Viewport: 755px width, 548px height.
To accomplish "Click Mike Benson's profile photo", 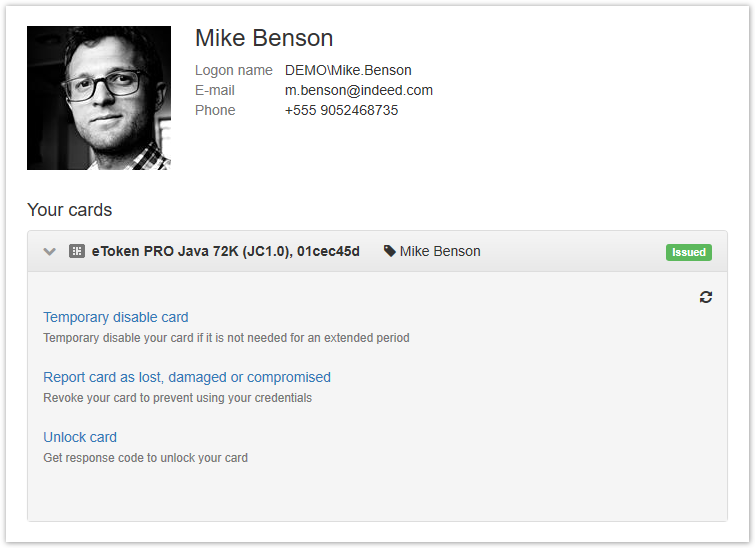I will (99, 98).
